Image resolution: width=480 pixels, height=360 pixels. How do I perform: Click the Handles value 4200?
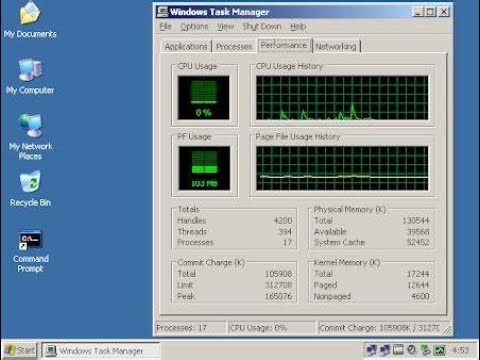pyautogui.click(x=283, y=220)
